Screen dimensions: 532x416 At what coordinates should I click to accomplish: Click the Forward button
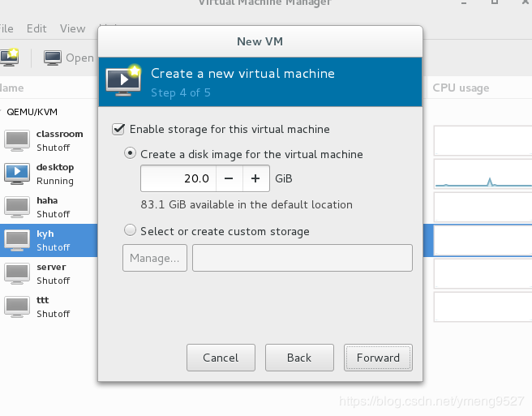click(x=378, y=358)
